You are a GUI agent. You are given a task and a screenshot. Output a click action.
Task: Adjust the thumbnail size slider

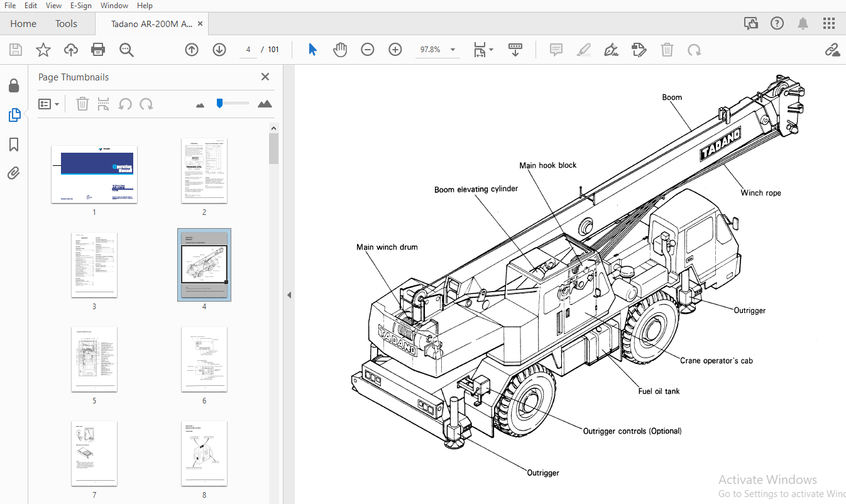(219, 103)
